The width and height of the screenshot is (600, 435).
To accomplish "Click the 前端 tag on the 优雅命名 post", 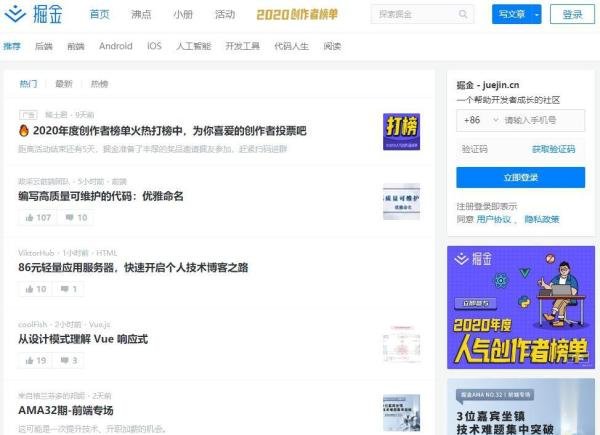I will tap(120, 182).
